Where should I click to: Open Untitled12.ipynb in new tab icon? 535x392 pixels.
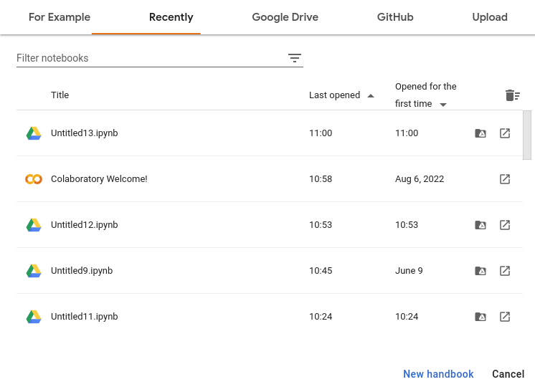[x=505, y=225]
